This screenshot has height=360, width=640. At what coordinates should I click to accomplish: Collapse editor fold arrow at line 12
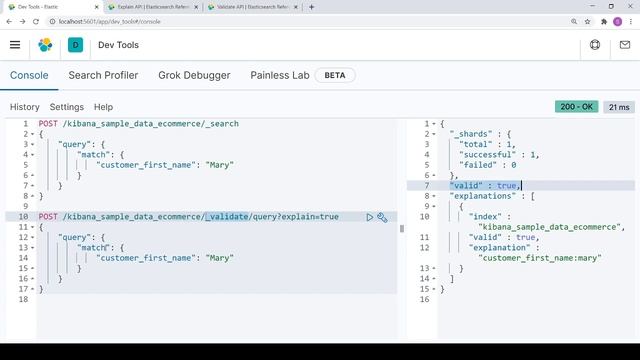pos(32,238)
